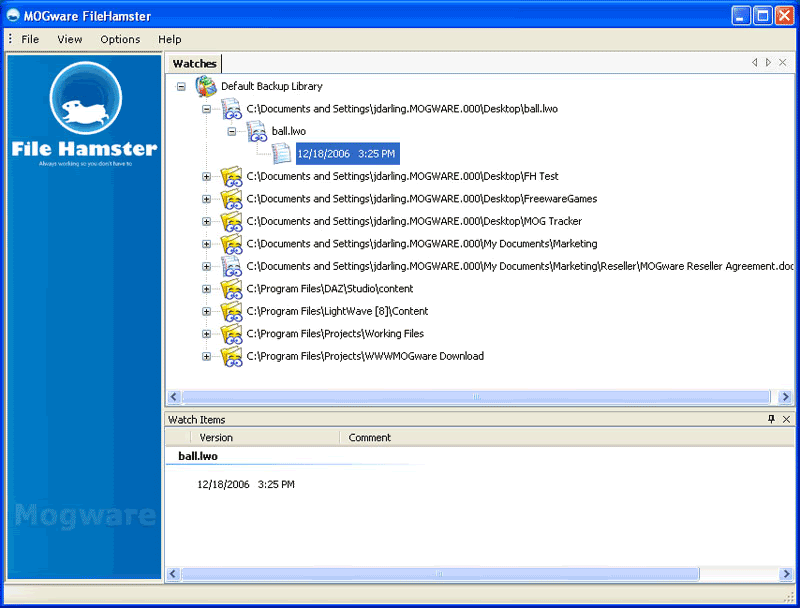The height and width of the screenshot is (608, 800).
Task: Select the 12/18/2006 3:25 PM revision in tree
Action: click(347, 154)
